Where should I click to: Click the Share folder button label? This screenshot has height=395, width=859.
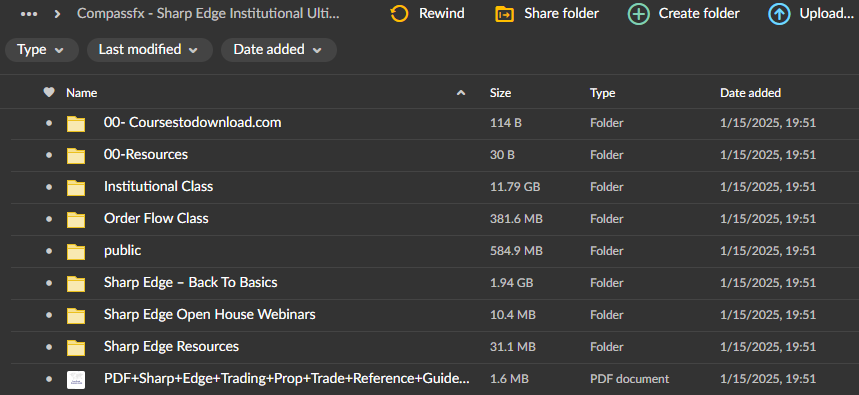(x=562, y=14)
